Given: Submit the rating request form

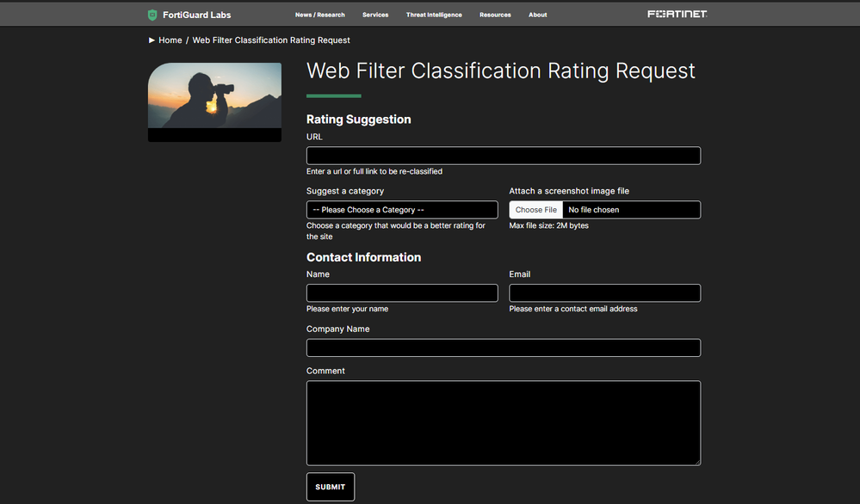Looking at the screenshot, I should pyautogui.click(x=330, y=487).
